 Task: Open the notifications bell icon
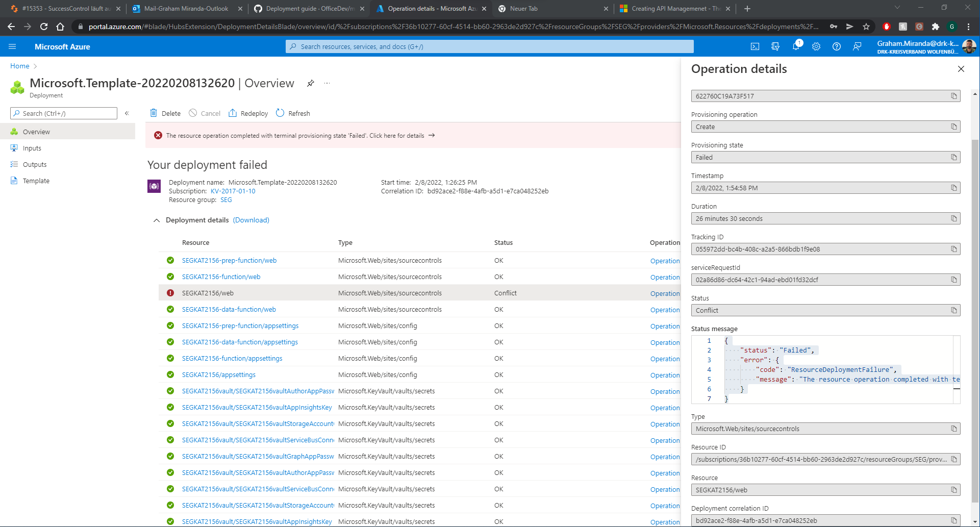795,46
